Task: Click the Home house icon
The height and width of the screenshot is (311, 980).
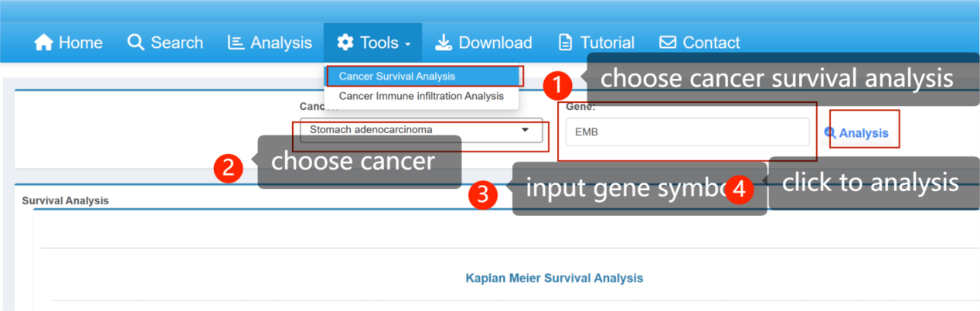Action: coord(44,43)
